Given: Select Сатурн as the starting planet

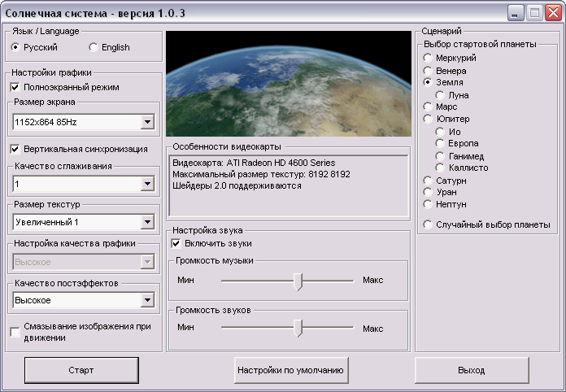Looking at the screenshot, I should point(428,181).
